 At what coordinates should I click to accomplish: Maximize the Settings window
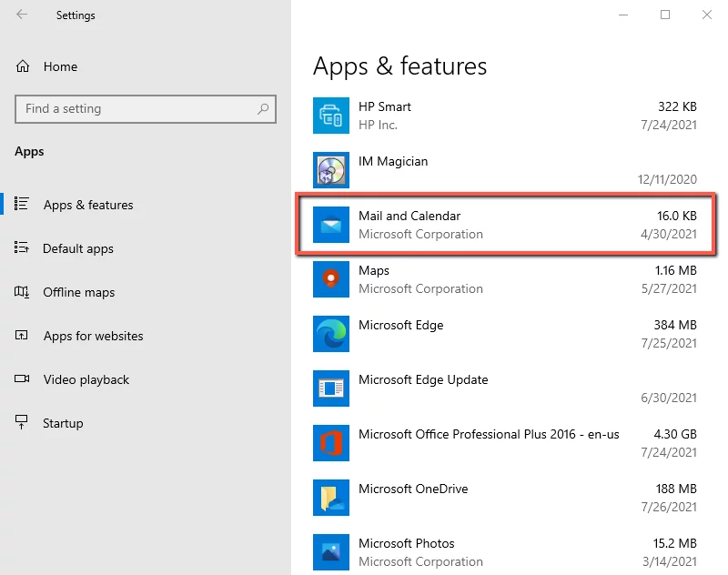(x=665, y=15)
